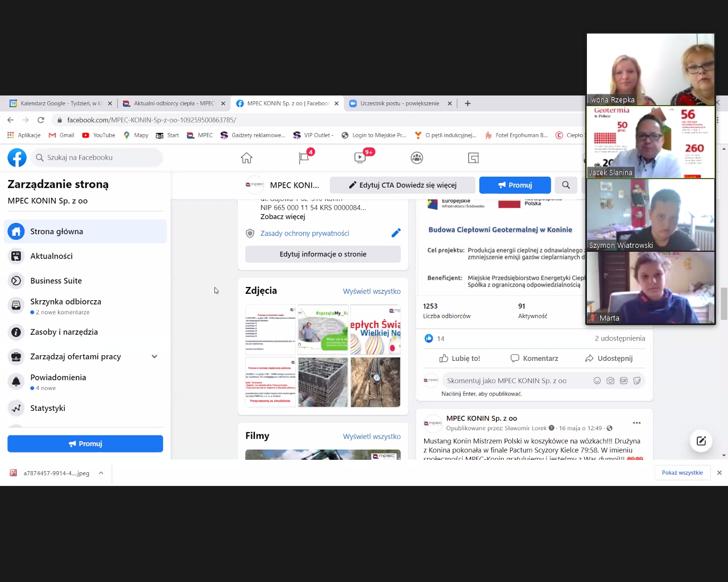Open the new message compose button
The width and height of the screenshot is (728, 582).
(x=701, y=441)
